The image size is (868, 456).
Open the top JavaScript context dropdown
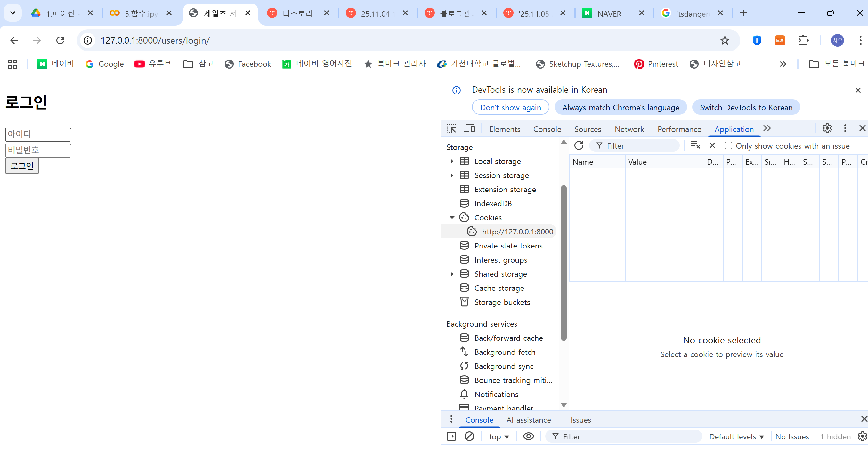click(499, 437)
